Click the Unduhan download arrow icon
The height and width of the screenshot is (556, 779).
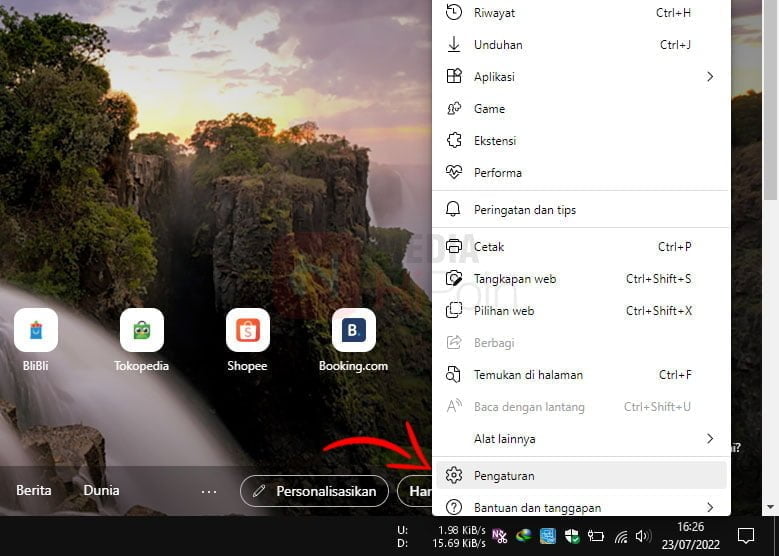(454, 45)
